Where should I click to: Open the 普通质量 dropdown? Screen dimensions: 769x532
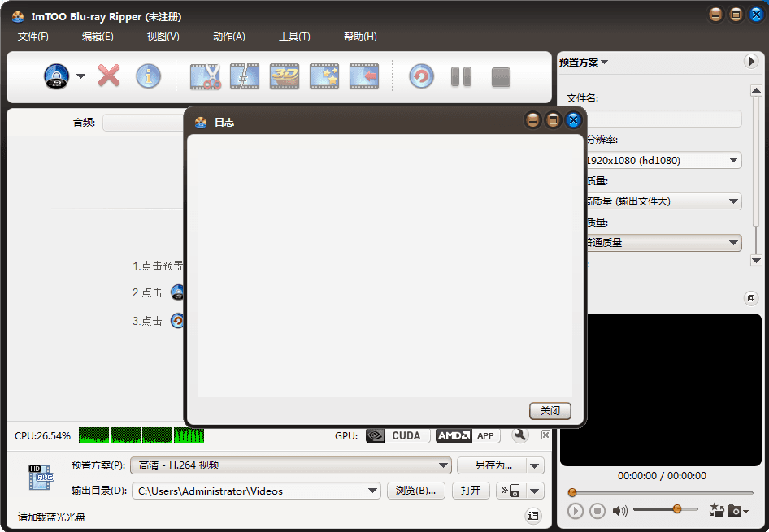click(663, 243)
